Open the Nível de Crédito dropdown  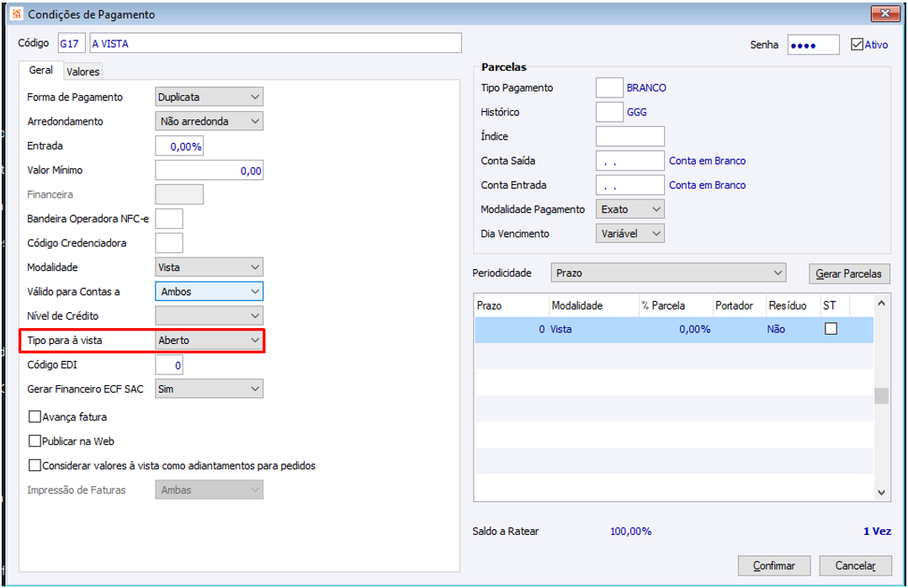[209, 315]
